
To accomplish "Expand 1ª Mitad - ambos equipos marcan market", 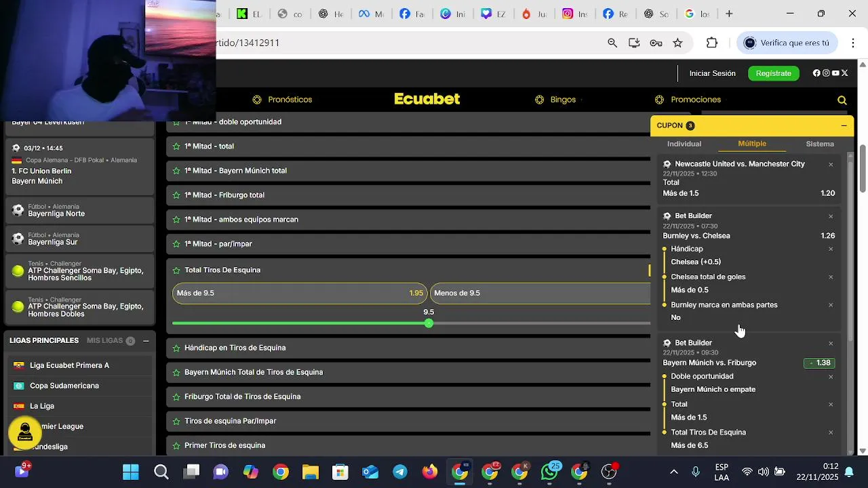I will 408,220.
